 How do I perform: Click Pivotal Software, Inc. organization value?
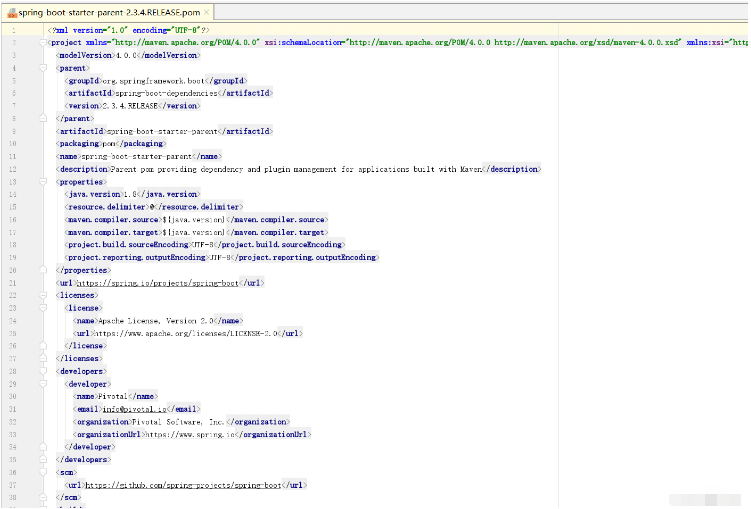tap(178, 422)
